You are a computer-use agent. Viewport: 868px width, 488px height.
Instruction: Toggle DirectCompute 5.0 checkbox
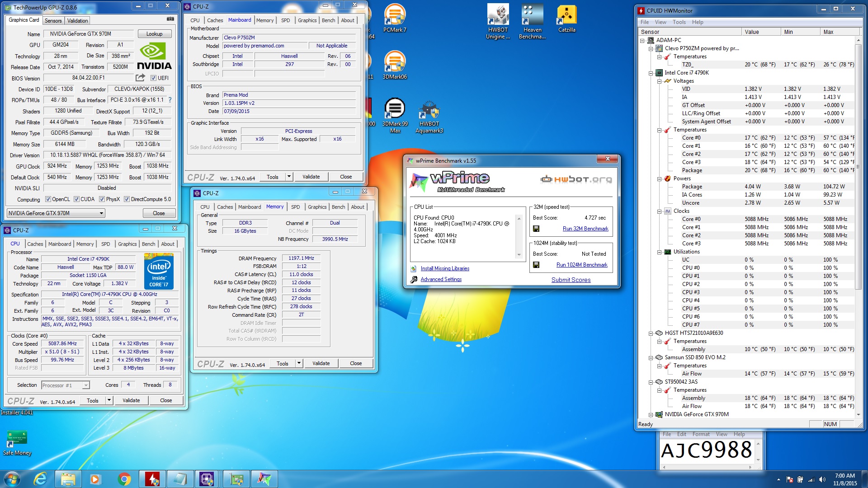click(127, 199)
